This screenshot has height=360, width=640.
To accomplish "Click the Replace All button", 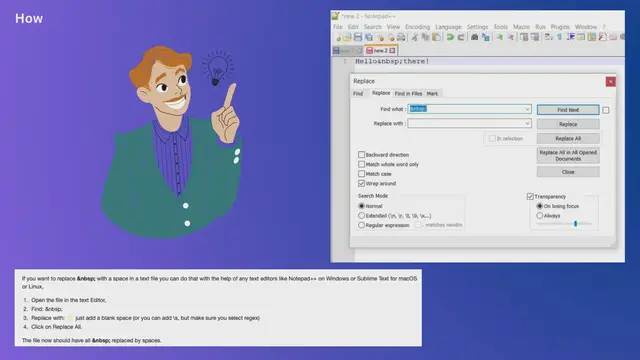I will [568, 138].
